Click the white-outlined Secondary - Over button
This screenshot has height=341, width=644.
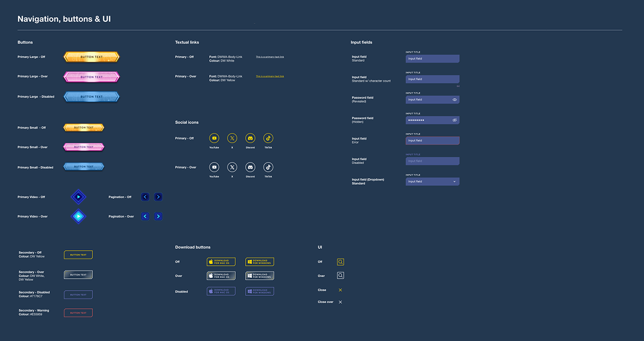78,275
